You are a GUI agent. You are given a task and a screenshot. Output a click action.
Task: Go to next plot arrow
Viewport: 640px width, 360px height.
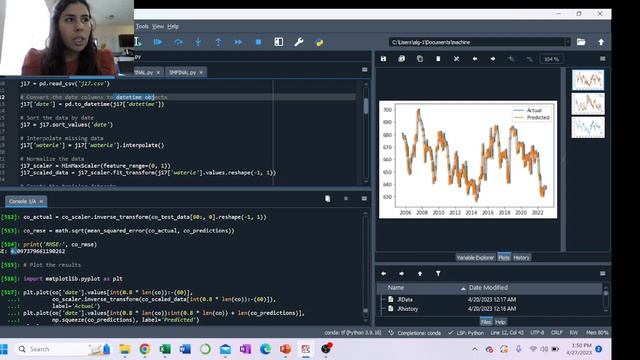click(x=493, y=59)
